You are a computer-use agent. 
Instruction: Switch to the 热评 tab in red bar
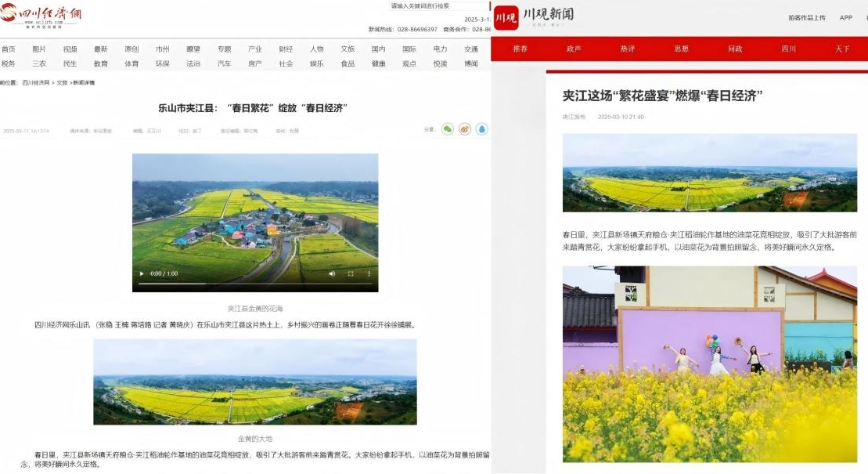click(628, 49)
